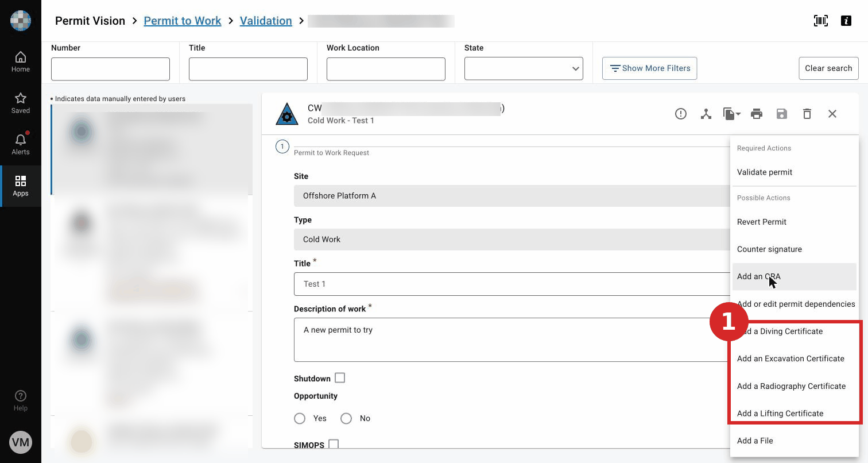The height and width of the screenshot is (463, 868).
Task: Click the save disk icon
Action: 782,114
